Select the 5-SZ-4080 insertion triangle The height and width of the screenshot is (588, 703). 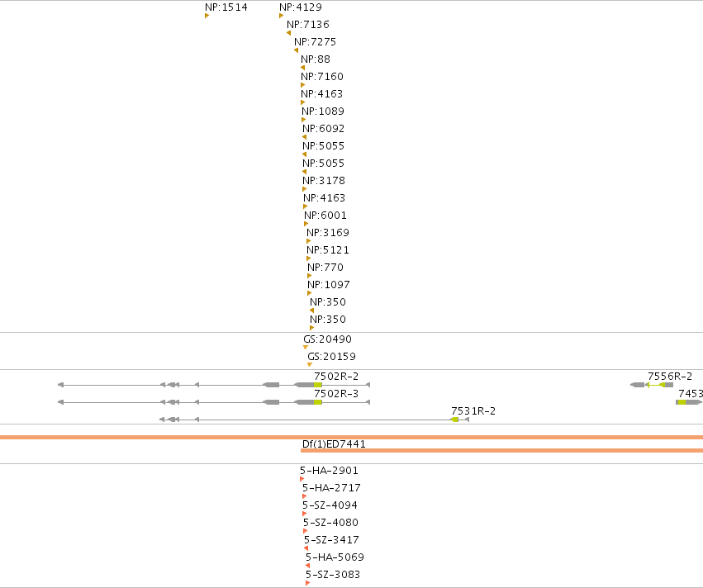[306, 531]
